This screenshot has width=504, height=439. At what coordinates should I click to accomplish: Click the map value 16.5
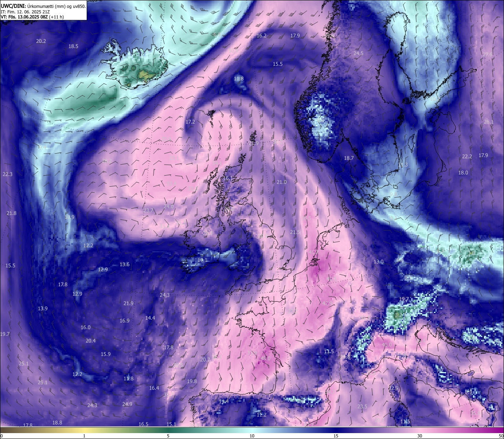click(x=143, y=424)
